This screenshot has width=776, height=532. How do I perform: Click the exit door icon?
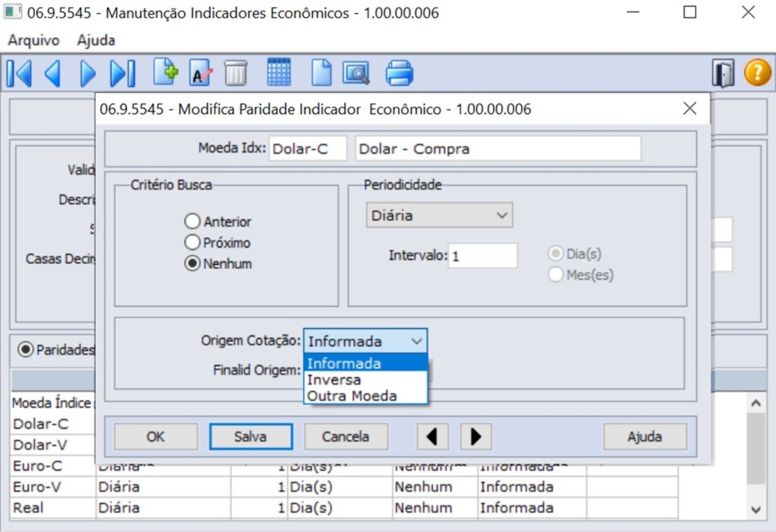click(723, 73)
